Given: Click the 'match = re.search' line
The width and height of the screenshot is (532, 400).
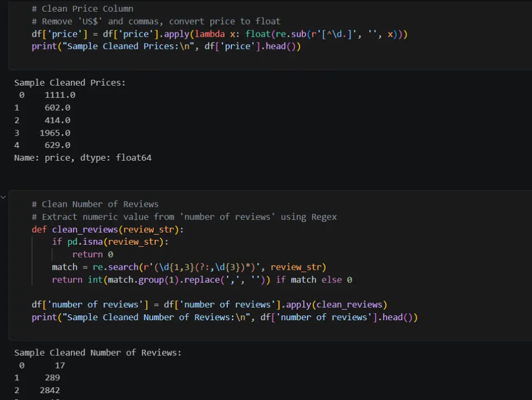Looking at the screenshot, I should pyautogui.click(x=189, y=268).
